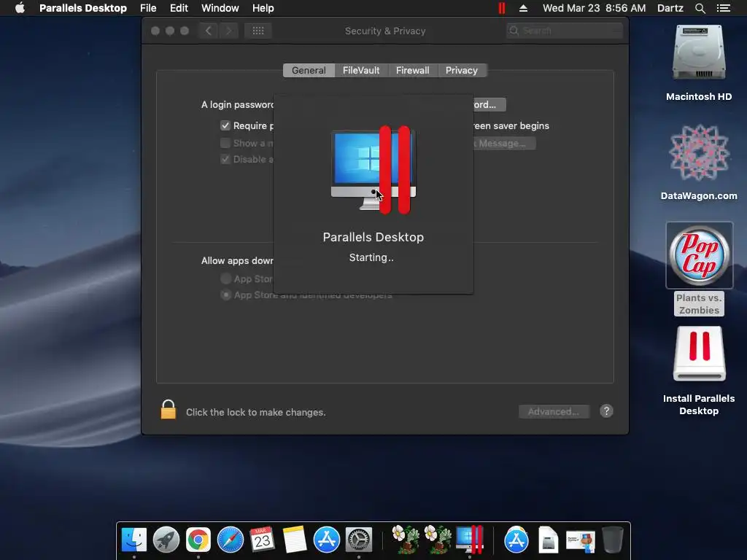Open Spotlight search magnifier icon
This screenshot has width=747, height=560.
coord(700,8)
